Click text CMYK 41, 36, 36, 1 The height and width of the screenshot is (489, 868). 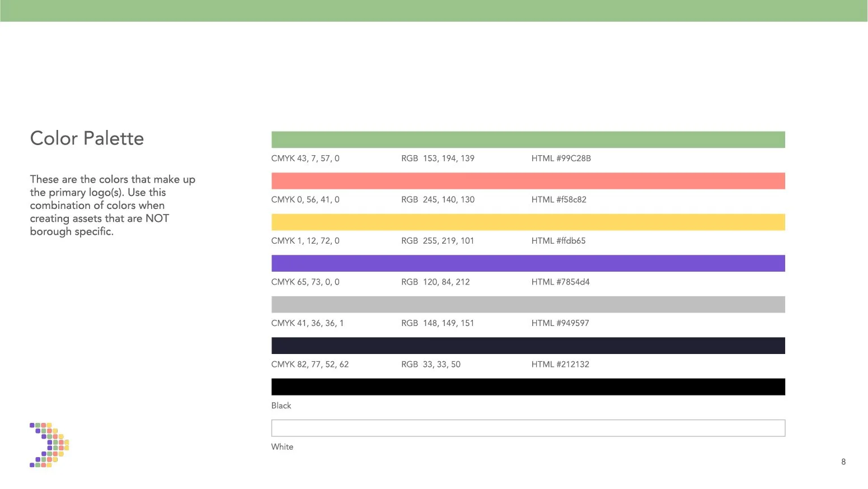pos(307,323)
